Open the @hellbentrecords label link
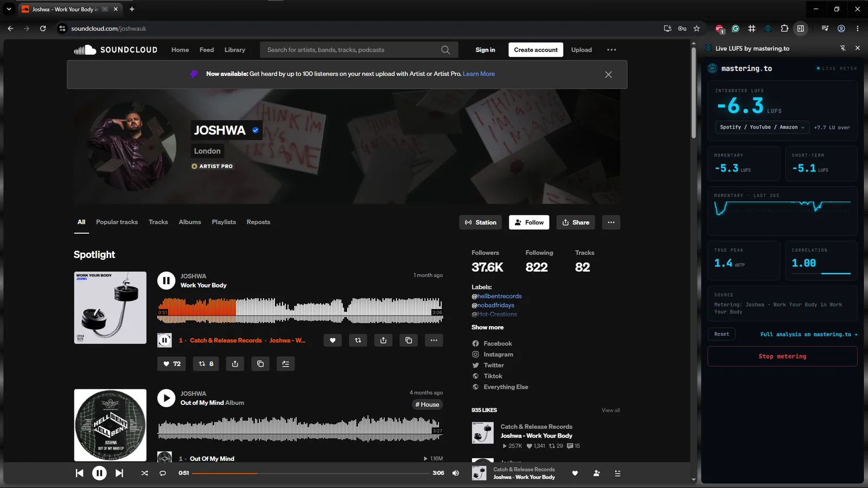The image size is (868, 488). pos(496,296)
